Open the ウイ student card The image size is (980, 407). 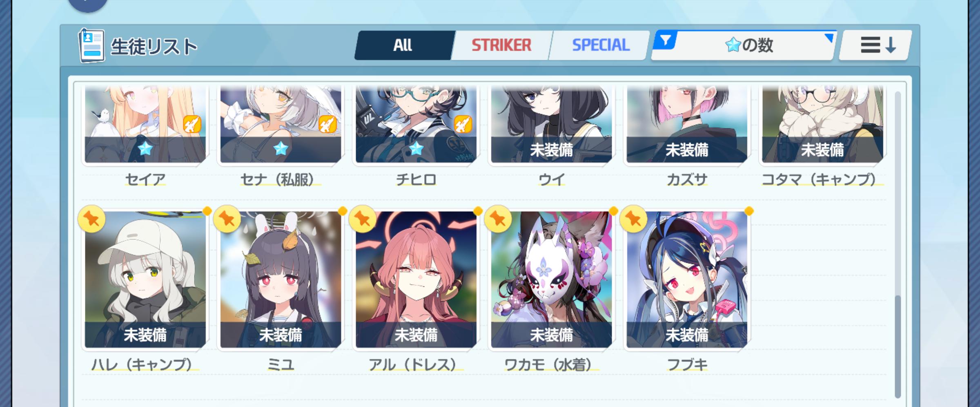(551, 125)
